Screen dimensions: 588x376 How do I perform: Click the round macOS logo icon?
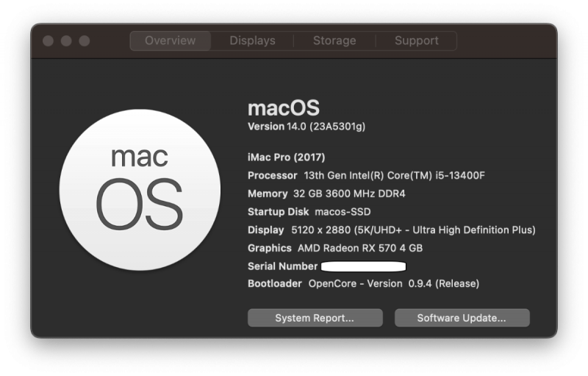point(139,190)
